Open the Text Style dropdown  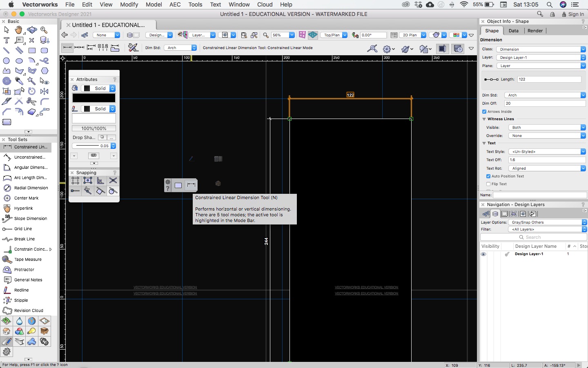click(547, 152)
